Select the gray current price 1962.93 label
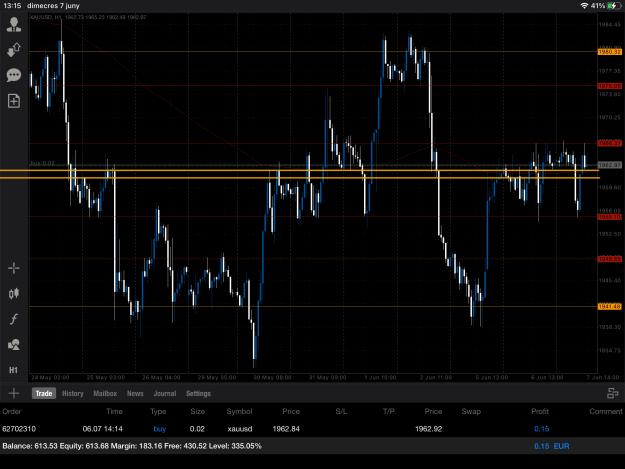Image resolution: width=625 pixels, height=469 pixels. pos(609,165)
